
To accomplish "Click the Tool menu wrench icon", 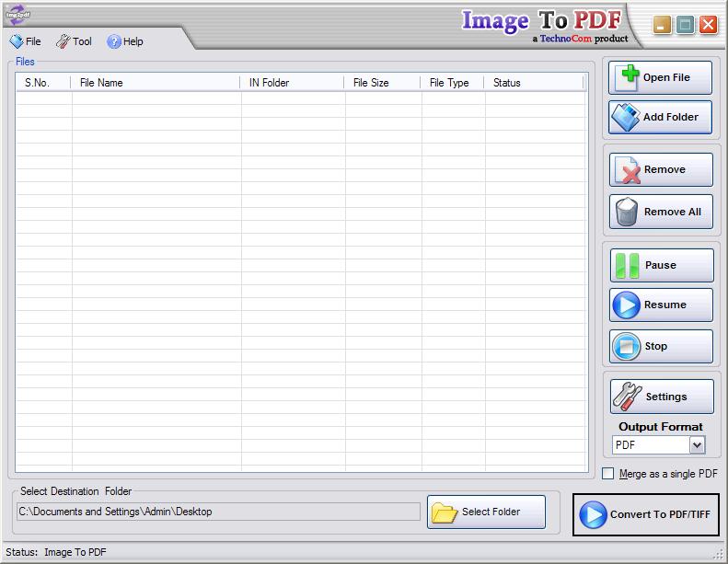I will [x=64, y=41].
